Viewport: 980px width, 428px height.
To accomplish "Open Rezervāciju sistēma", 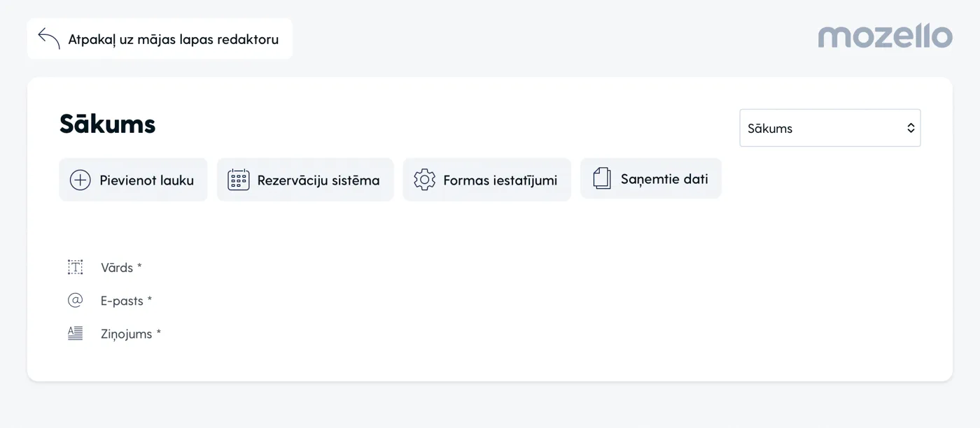I will [318, 180].
